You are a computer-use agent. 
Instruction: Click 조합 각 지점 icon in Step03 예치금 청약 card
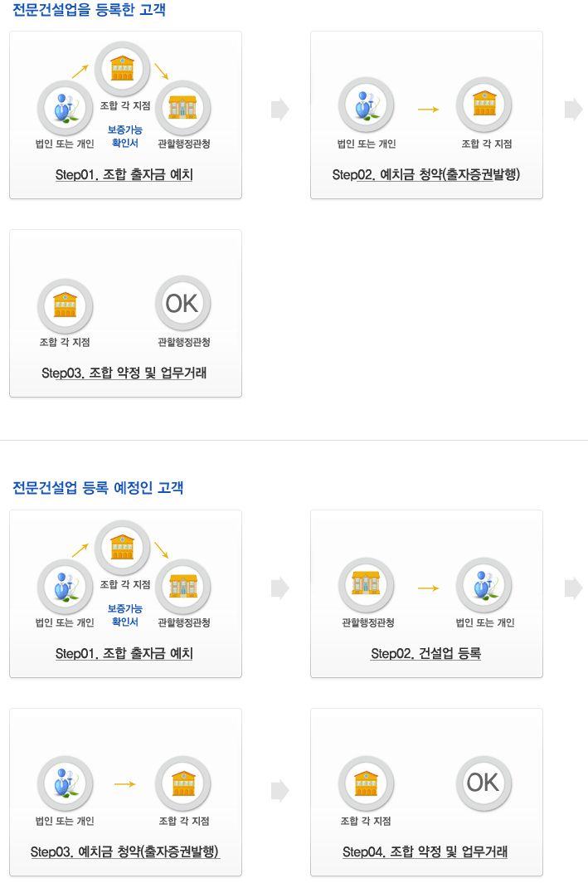tap(182, 783)
